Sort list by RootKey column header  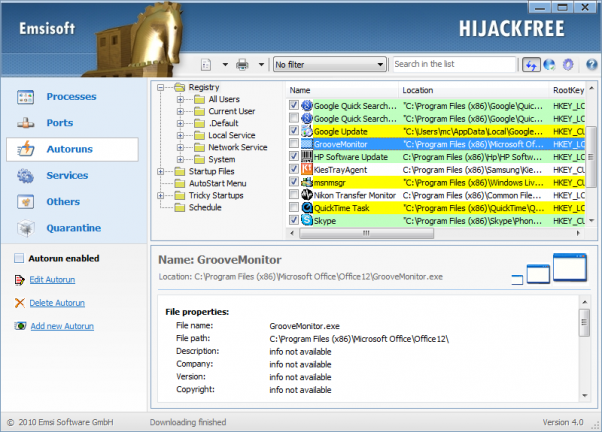567,90
